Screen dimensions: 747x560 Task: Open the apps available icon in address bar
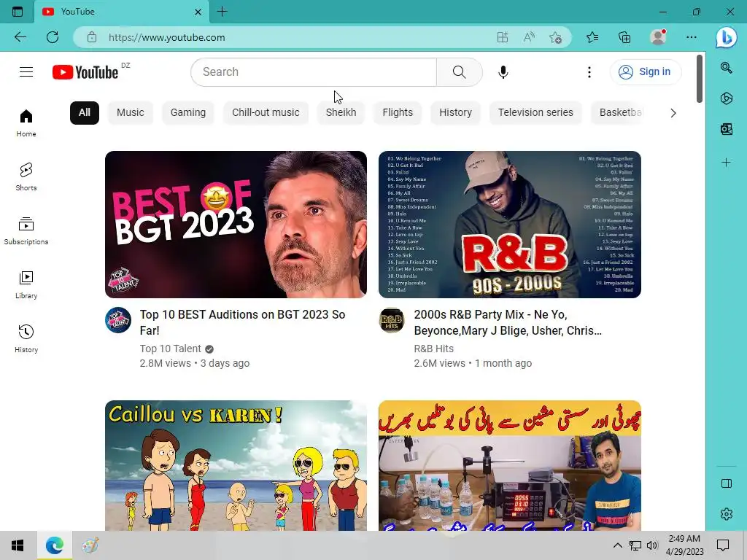[502, 37]
